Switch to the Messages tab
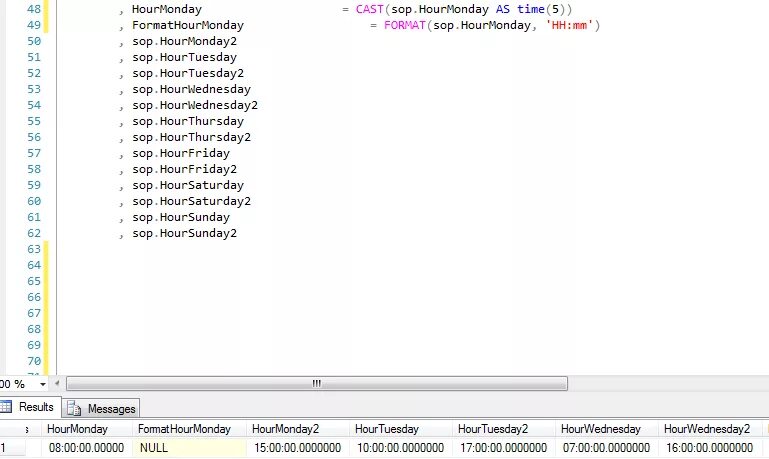This screenshot has height=459, width=769. (x=101, y=408)
